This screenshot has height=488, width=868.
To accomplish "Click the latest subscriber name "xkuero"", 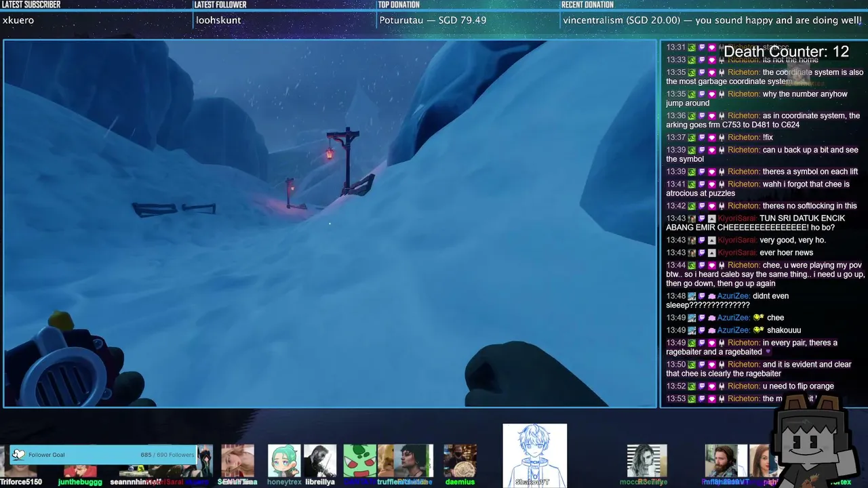I will [x=18, y=20].
